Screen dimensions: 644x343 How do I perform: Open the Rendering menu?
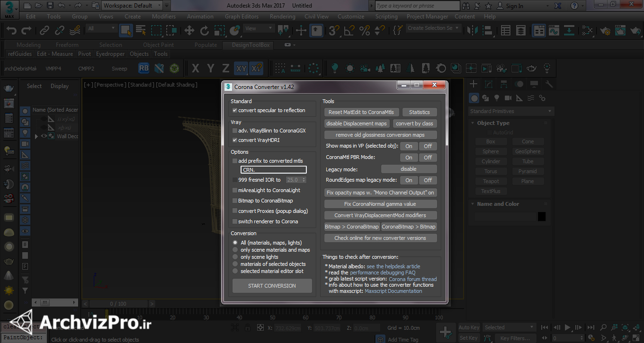tap(283, 16)
